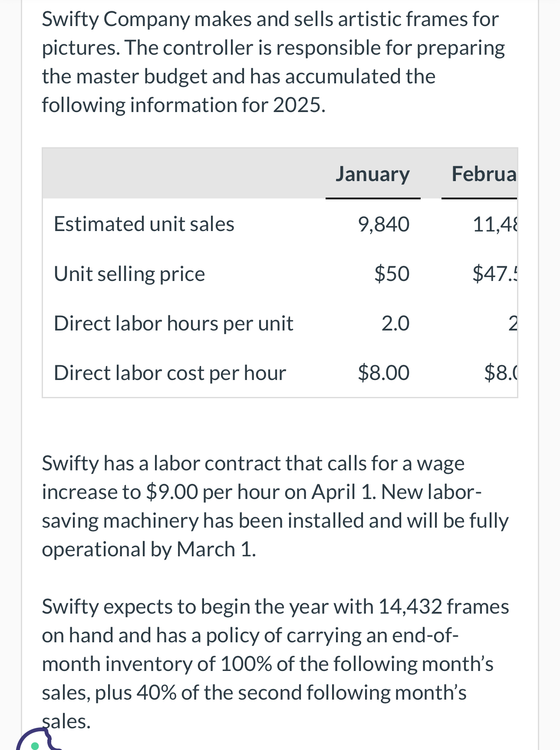560x750 pixels.
Task: Click the Unit selling price row label
Action: click(129, 274)
